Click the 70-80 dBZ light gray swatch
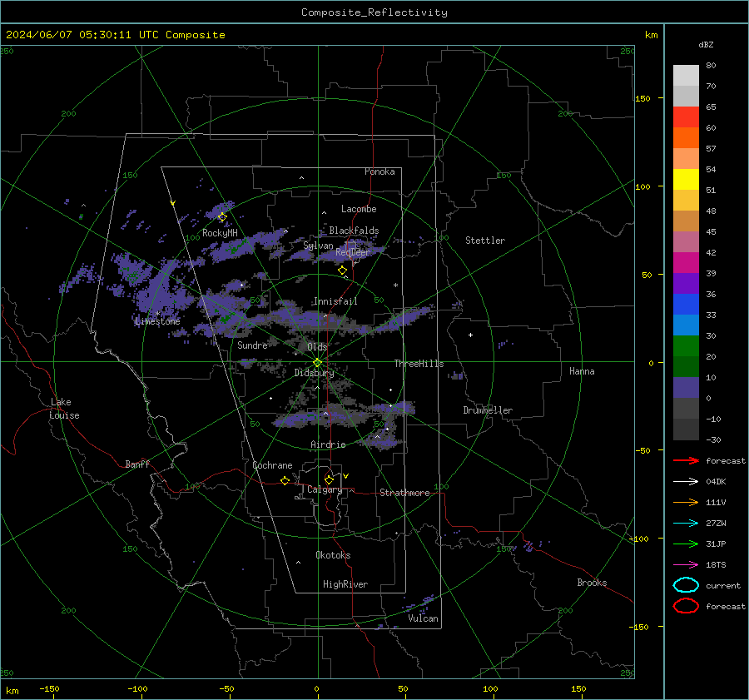Screen dimensions: 749x700 [x=686, y=76]
